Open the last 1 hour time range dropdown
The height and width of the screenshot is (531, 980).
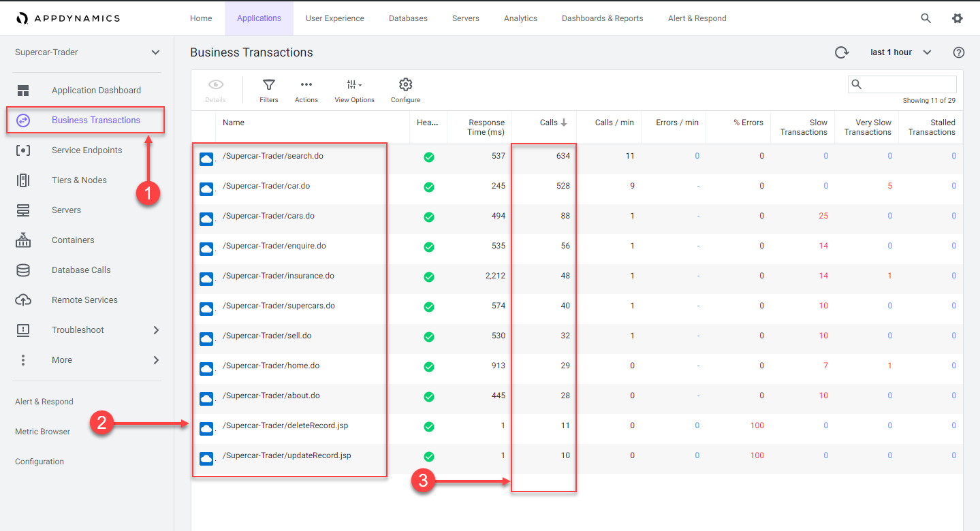coord(900,52)
